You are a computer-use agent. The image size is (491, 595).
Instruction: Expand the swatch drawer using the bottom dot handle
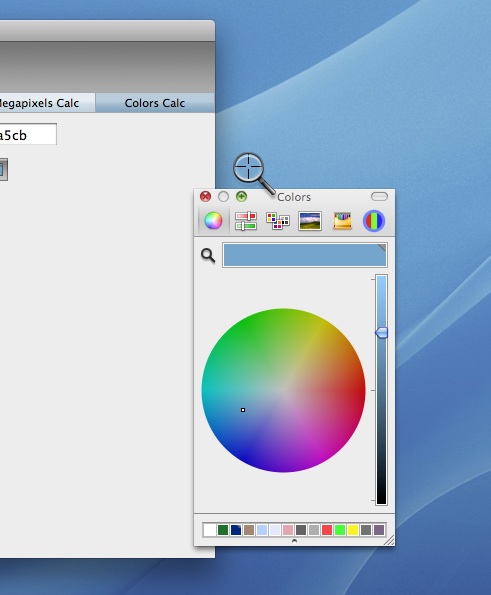point(294,541)
